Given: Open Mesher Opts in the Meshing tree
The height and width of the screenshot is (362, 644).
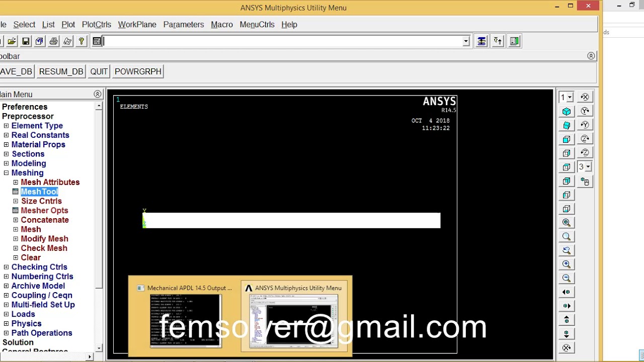Looking at the screenshot, I should (44, 211).
